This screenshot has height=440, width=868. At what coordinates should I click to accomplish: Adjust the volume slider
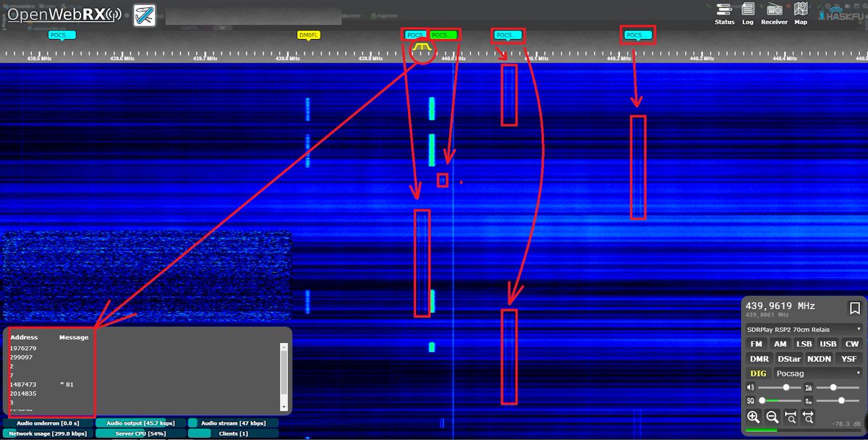[x=779, y=388]
